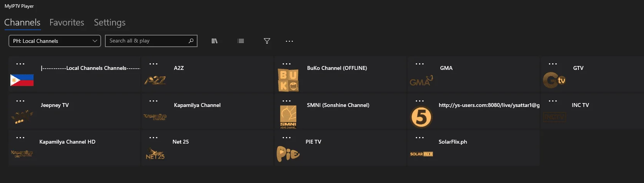644x183 pixels.
Task: Open the Settings tab
Action: click(110, 22)
